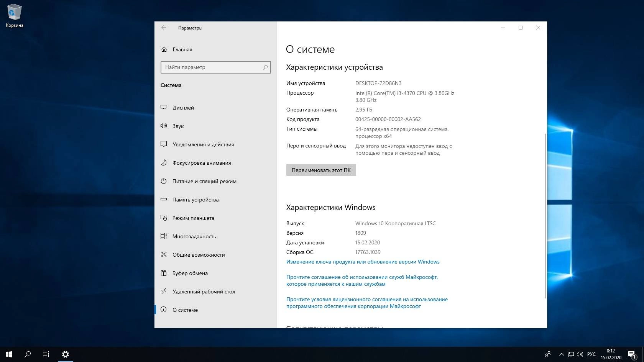Click the Режим планшета icon
The image size is (644, 362).
(164, 218)
